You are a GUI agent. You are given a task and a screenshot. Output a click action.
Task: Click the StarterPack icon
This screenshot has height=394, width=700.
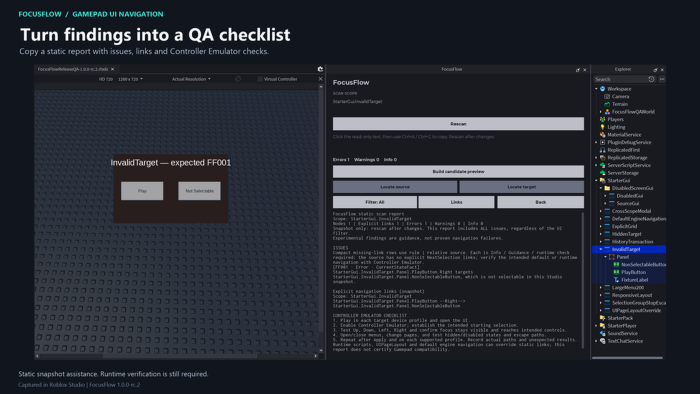602,318
